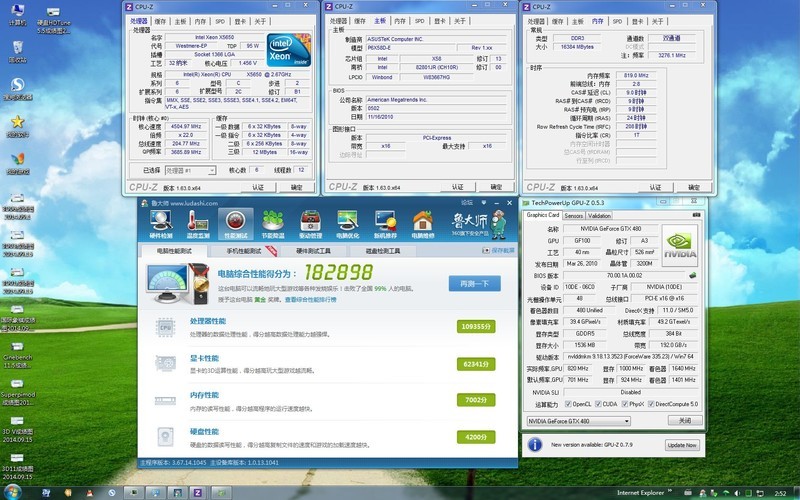Open 处理器性能 heading link
This screenshot has width=800, height=500.
coord(208,321)
